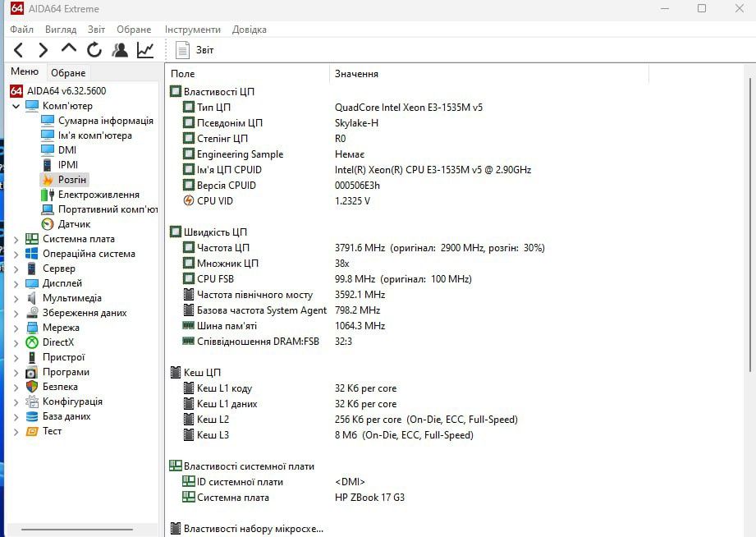Expand the Мережа node
756x537 pixels.
click(x=16, y=328)
